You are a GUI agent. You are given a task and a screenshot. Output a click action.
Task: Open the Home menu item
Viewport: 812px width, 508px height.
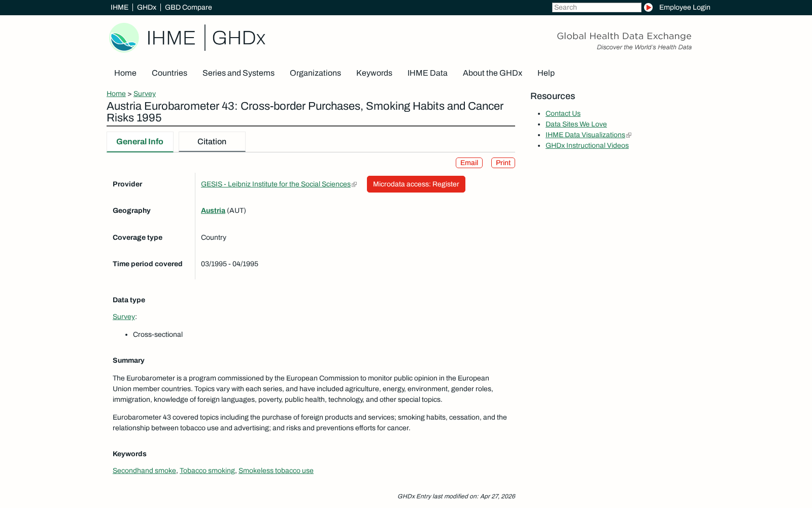coord(125,73)
